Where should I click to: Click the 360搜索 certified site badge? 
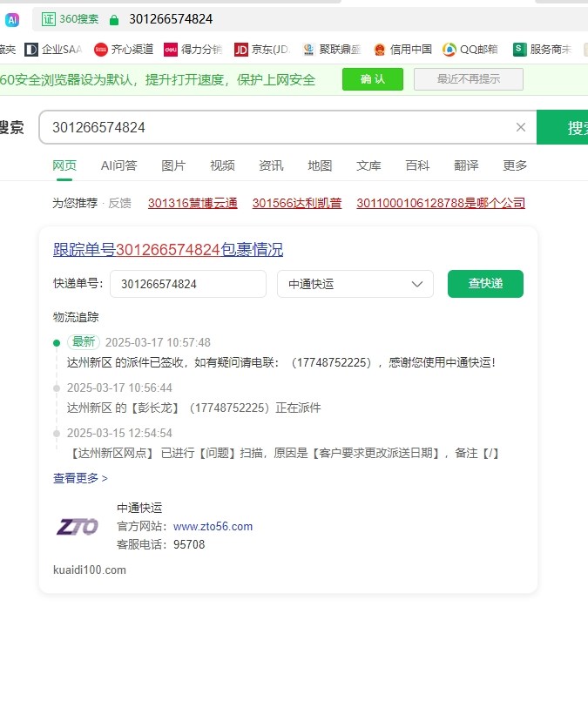point(71,19)
